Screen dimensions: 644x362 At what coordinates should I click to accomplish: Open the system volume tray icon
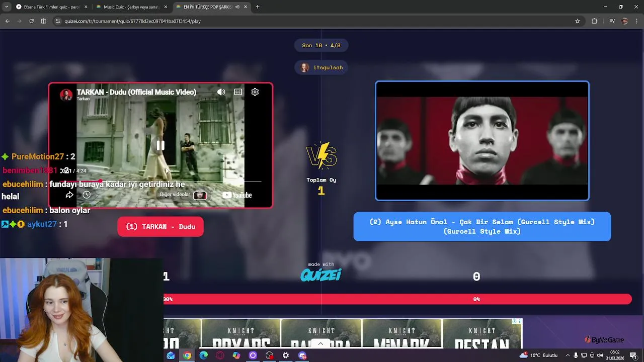tap(600, 355)
